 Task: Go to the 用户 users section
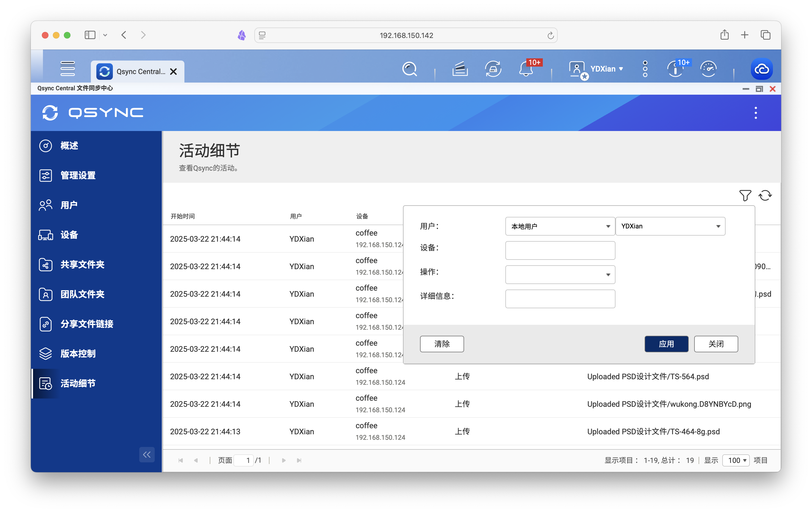tap(96, 205)
